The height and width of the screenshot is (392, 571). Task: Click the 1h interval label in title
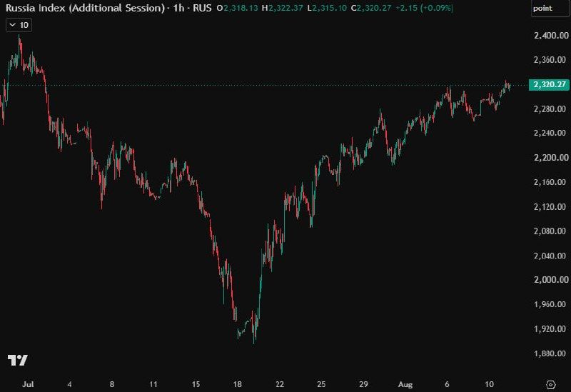178,8
